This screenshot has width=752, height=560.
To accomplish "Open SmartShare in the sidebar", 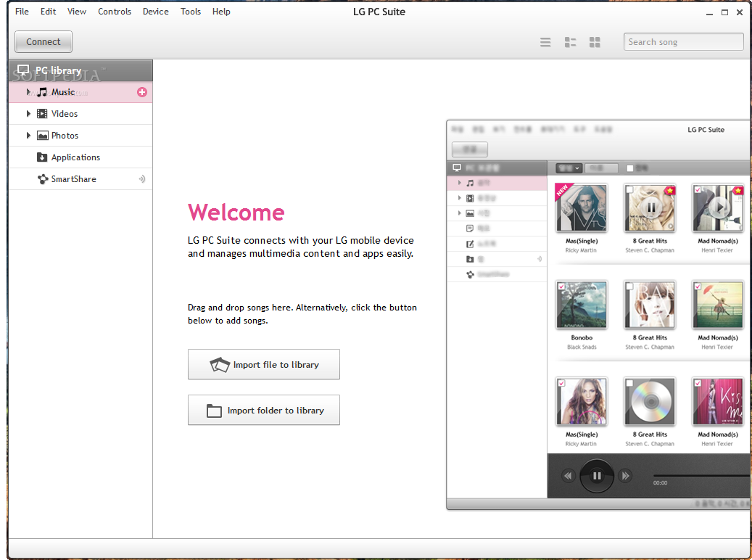I will [80, 179].
